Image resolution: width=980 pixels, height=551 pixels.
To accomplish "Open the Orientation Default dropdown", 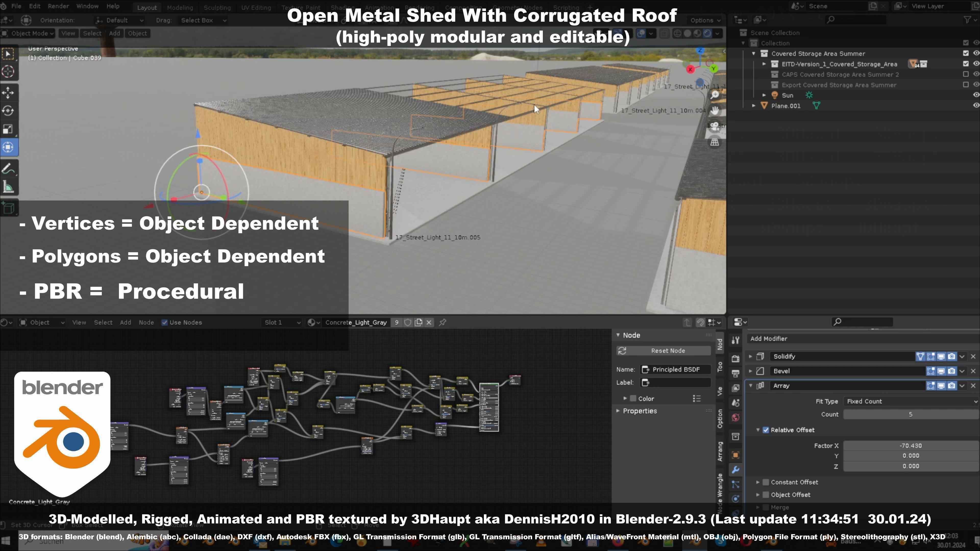I will [119, 20].
